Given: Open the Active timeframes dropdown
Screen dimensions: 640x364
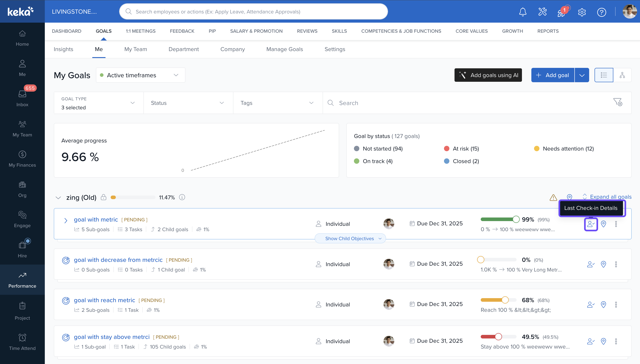Looking at the screenshot, I should 140,75.
